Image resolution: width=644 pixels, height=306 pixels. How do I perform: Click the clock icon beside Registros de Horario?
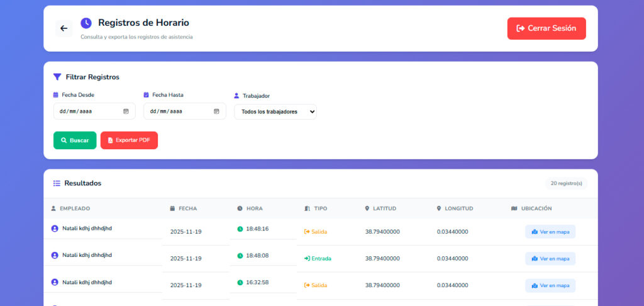point(86,23)
